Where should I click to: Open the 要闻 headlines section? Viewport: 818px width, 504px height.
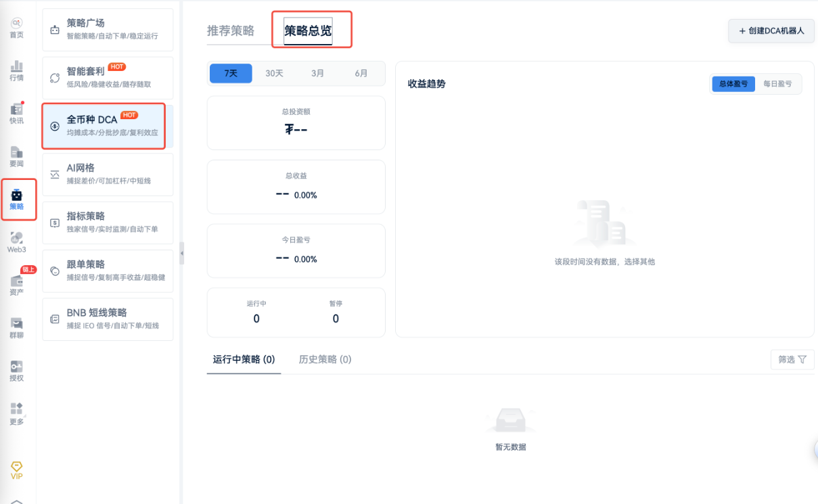pos(16,157)
